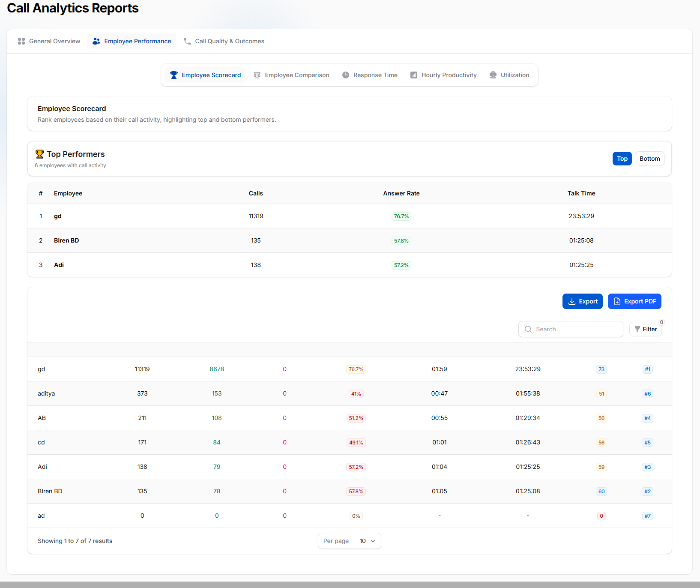Click the funnel icon in Filter button
This screenshot has height=588, width=700.
pos(637,329)
